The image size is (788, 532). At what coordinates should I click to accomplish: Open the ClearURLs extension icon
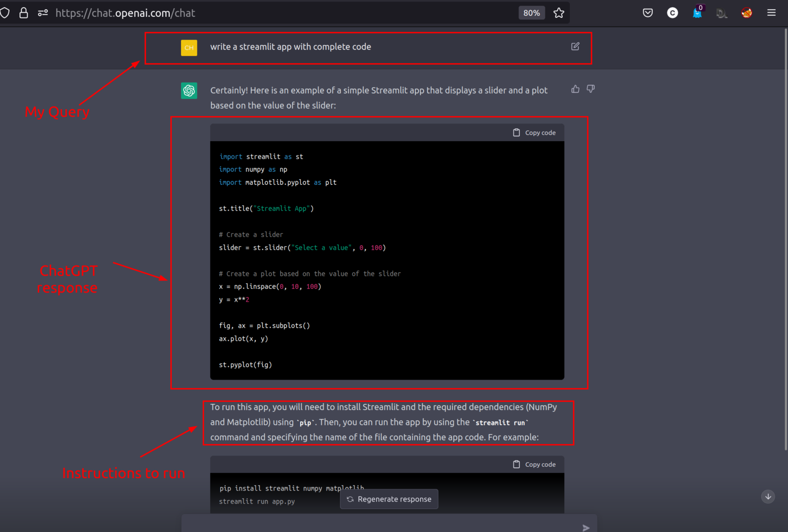pyautogui.click(x=673, y=12)
